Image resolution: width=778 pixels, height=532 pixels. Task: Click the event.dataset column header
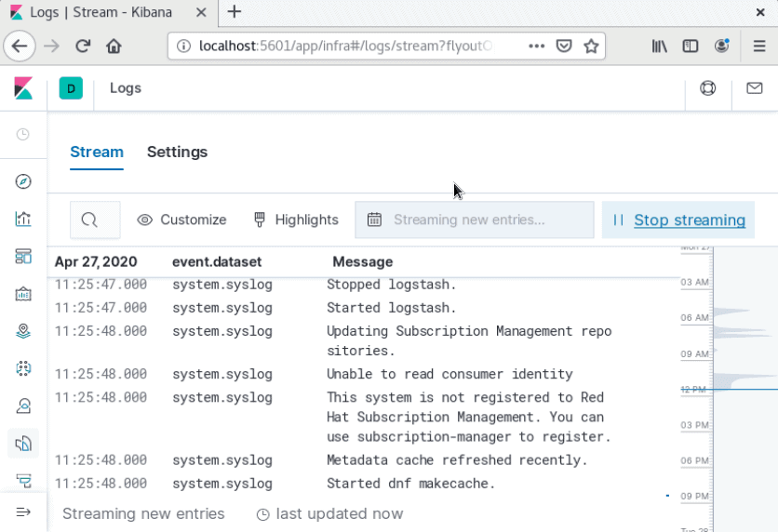(217, 261)
